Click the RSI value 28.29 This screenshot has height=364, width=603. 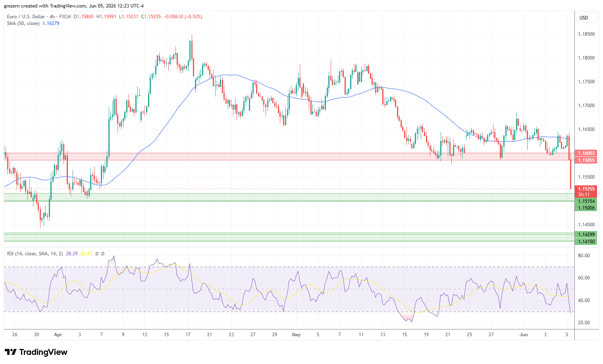point(72,253)
